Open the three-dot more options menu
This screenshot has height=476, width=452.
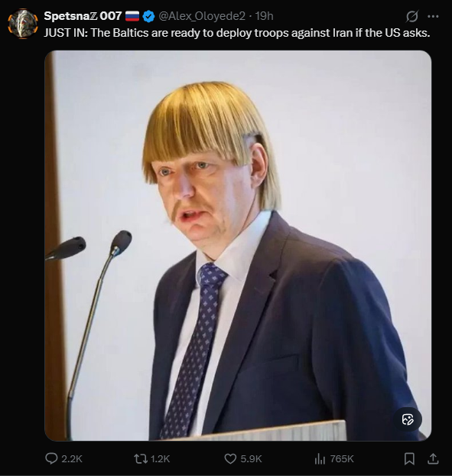[x=433, y=16]
